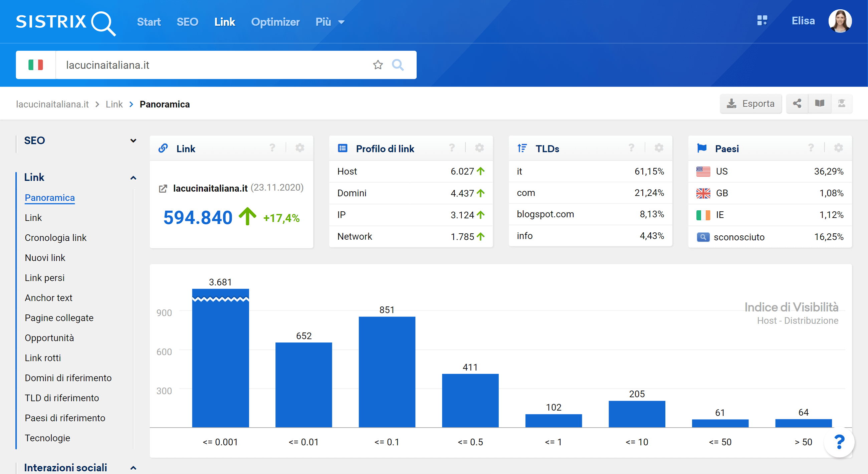
Task: Open Paesi di riferimento in sidebar
Action: point(65,418)
